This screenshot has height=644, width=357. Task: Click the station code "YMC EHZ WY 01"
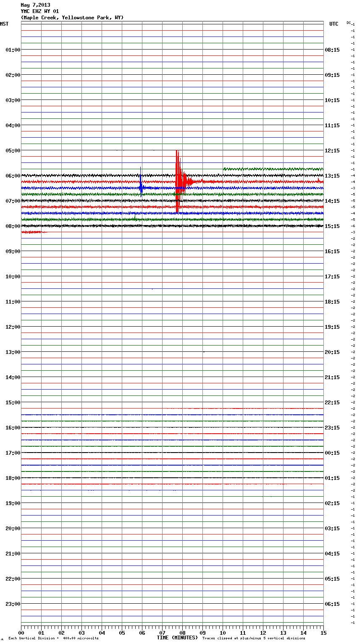click(x=40, y=11)
